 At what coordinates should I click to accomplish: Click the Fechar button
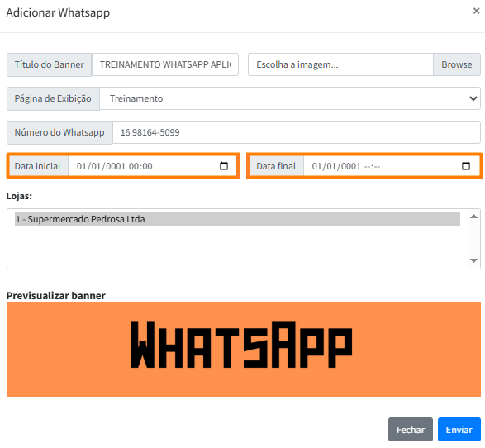pyautogui.click(x=410, y=430)
